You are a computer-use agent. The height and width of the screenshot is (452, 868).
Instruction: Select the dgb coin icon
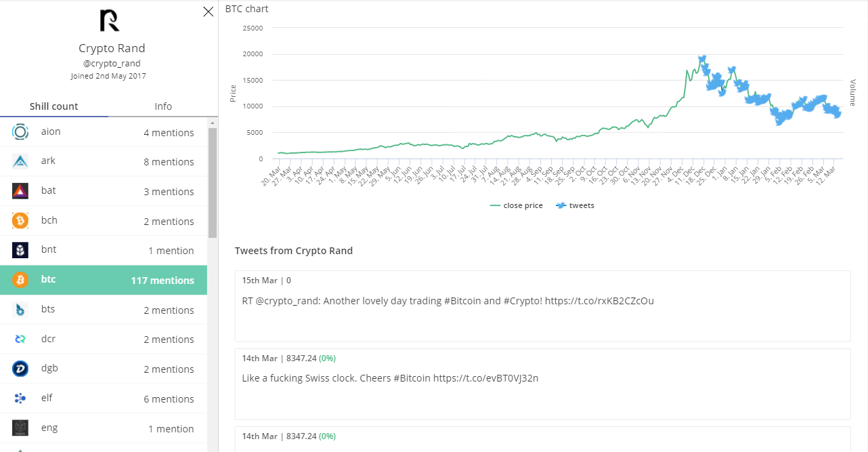click(x=20, y=369)
